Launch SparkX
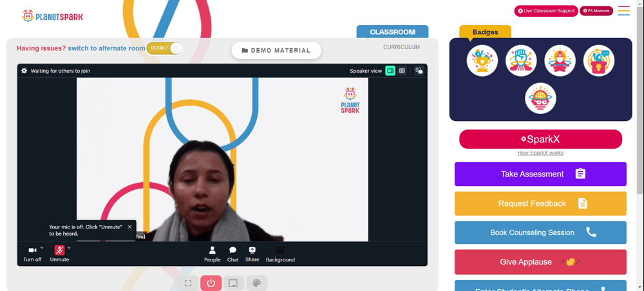 [x=540, y=139]
